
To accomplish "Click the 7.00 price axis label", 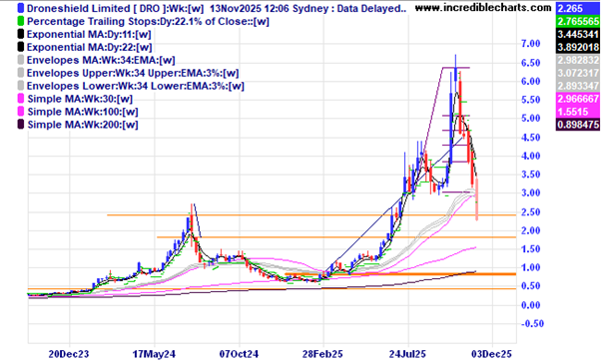I will (530, 44).
